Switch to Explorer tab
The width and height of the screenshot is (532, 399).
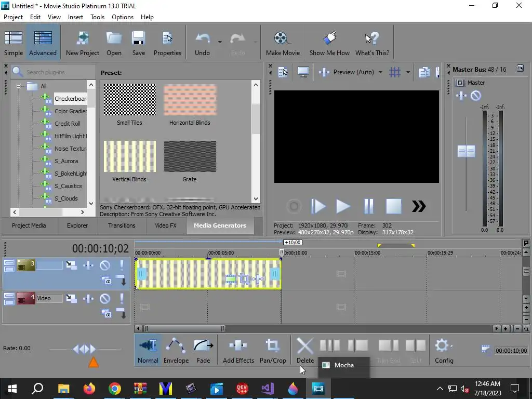(77, 225)
